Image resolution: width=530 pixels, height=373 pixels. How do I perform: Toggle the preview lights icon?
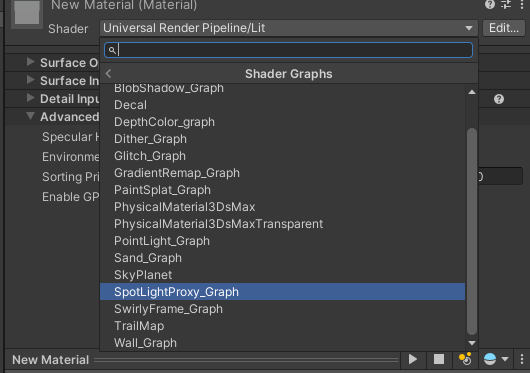click(465, 359)
